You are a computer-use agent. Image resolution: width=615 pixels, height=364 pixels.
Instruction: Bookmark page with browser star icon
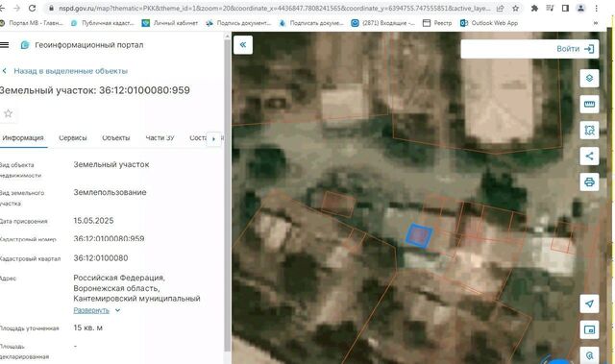pyautogui.click(x=515, y=9)
